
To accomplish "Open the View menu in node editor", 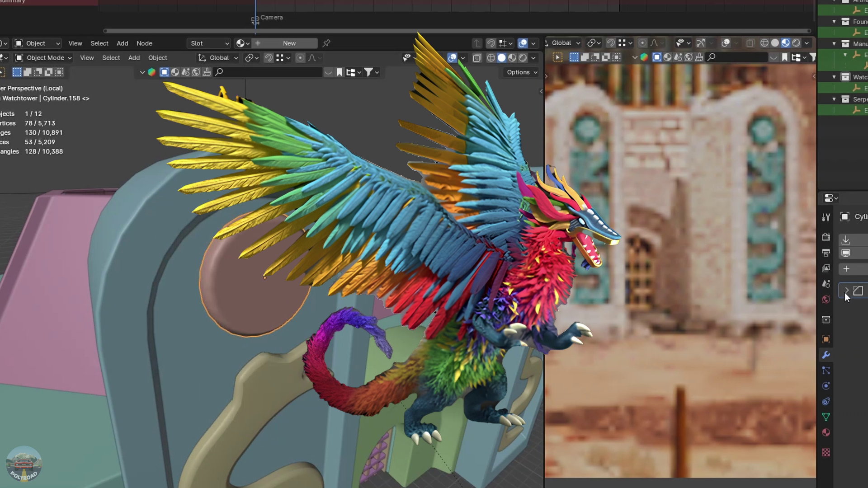I will [x=75, y=43].
